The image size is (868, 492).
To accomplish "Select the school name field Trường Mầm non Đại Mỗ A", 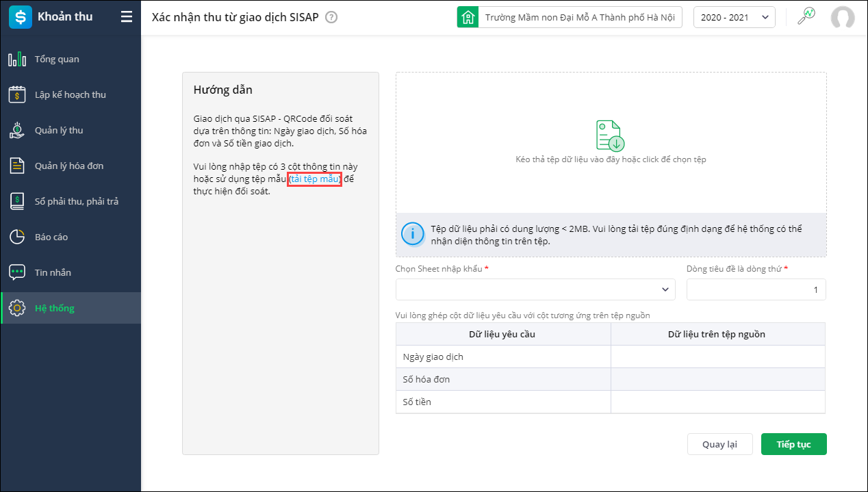I will click(x=580, y=17).
